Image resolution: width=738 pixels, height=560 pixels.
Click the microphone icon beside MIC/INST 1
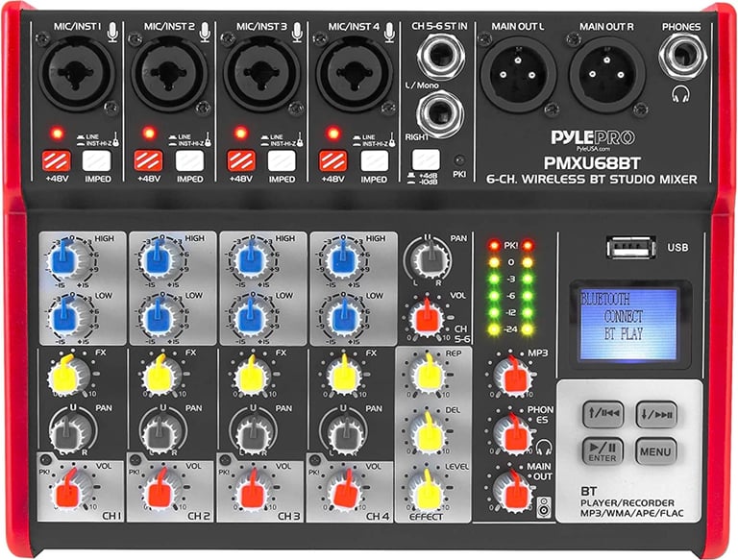click(x=112, y=32)
